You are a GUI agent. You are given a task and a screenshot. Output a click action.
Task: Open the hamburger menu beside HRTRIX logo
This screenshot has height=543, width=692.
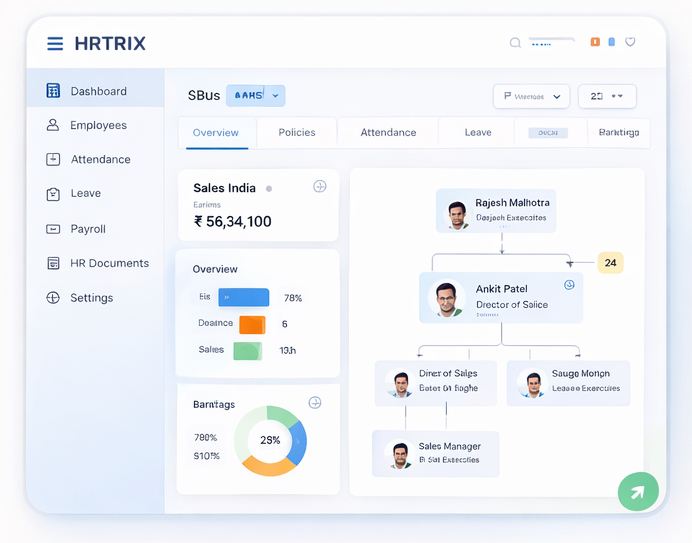55,43
